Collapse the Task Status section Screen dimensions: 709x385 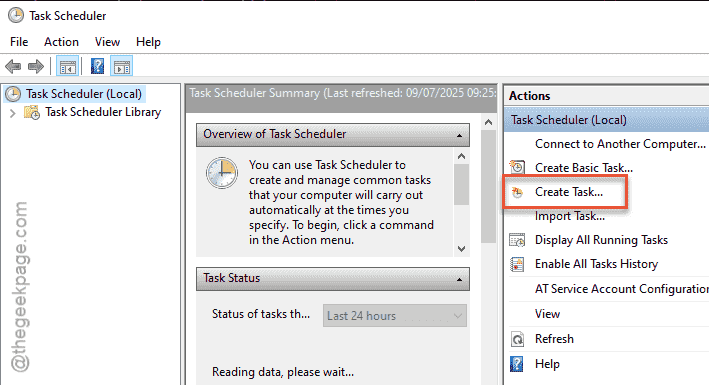[459, 279]
